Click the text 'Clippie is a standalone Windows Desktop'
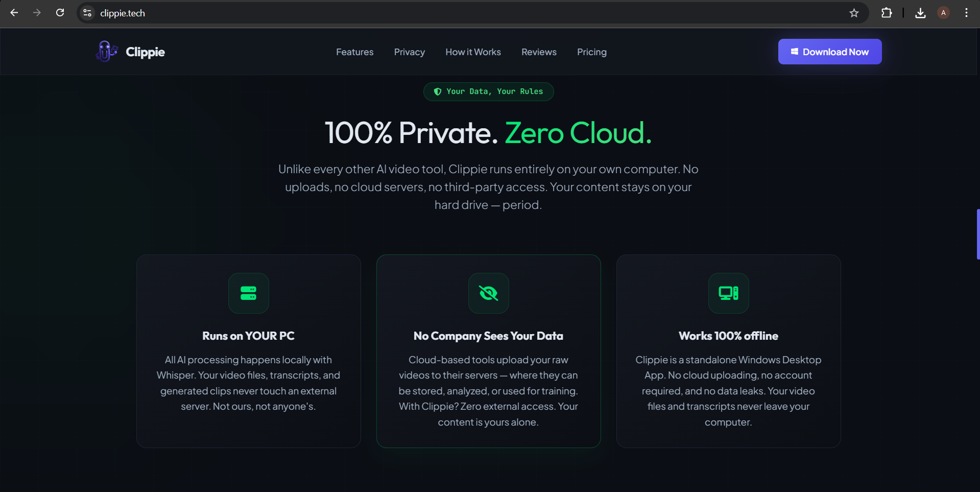This screenshot has width=980, height=492. tap(728, 360)
